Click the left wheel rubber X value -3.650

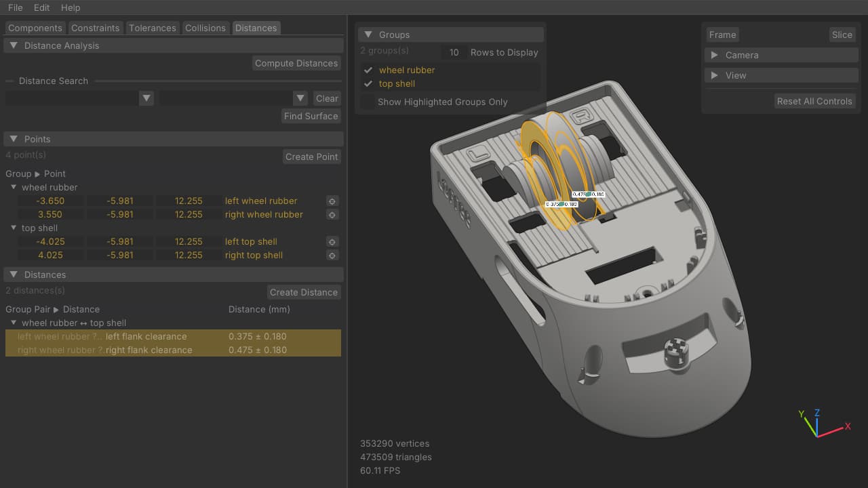[51, 201]
